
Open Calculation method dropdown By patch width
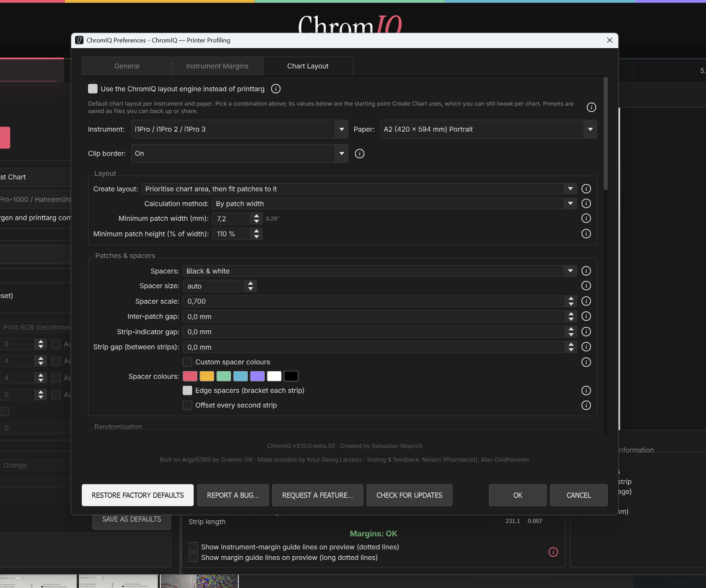[395, 204]
